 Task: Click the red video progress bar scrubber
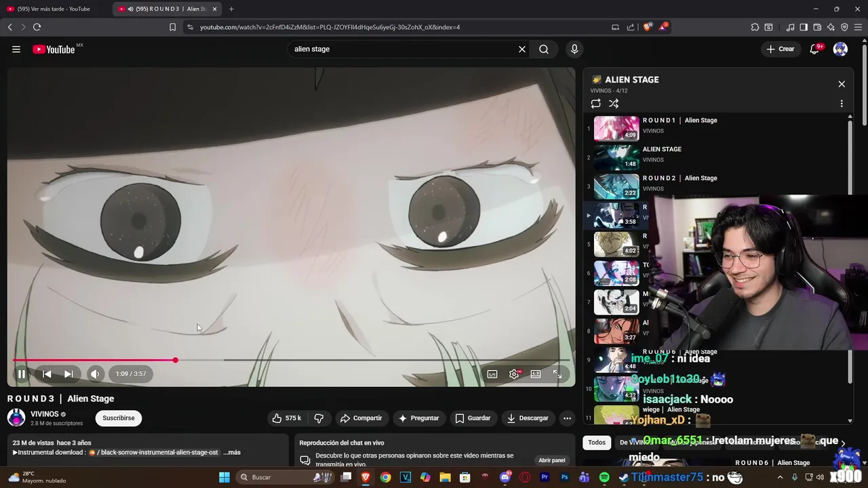click(x=175, y=360)
